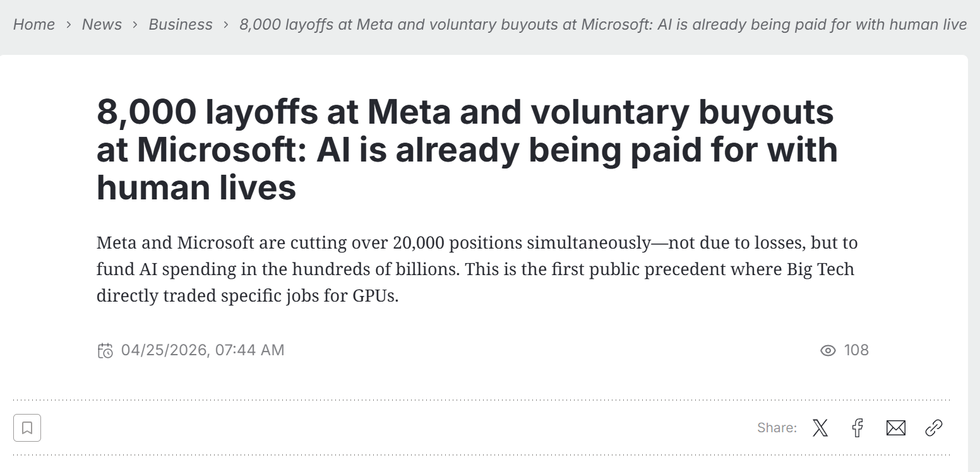The height and width of the screenshot is (472, 980).
Task: Click the 108 view count
Action: [x=856, y=350]
